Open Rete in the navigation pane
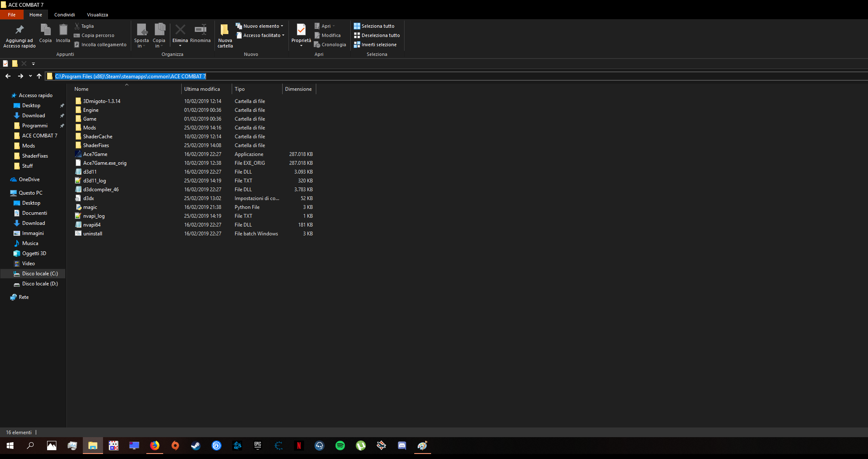The width and height of the screenshot is (868, 459). tap(24, 297)
